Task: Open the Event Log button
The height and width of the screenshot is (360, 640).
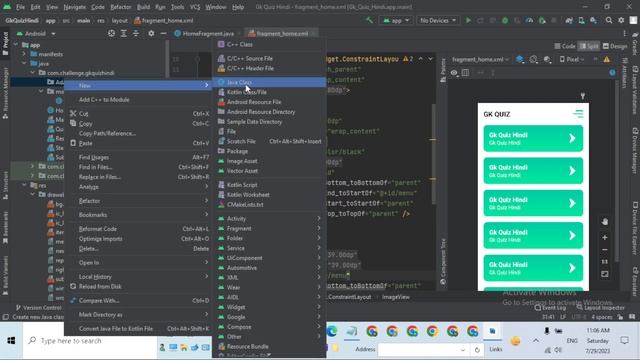Action: [550, 308]
